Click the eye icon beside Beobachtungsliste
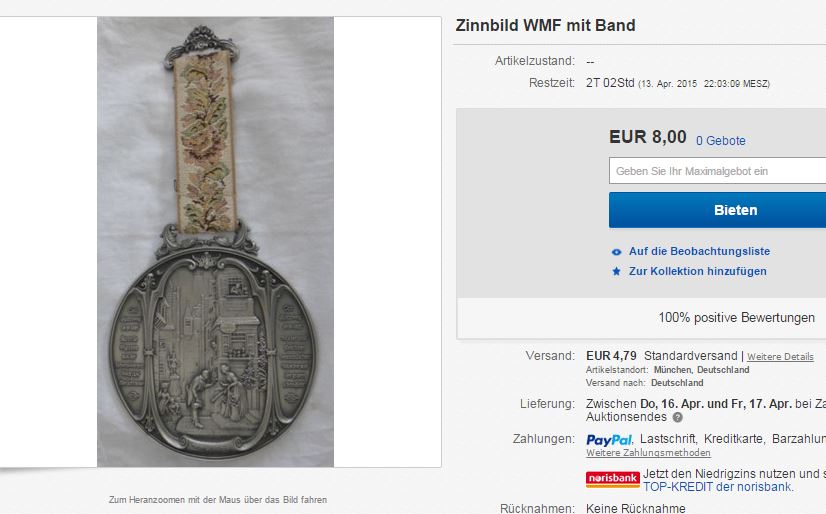826x514 pixels. pyautogui.click(x=616, y=252)
